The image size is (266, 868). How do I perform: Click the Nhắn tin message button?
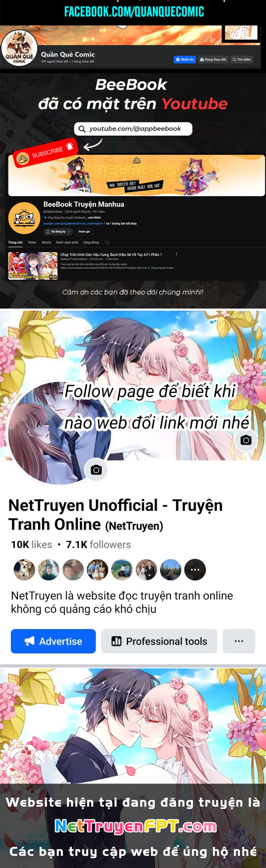coord(185,59)
